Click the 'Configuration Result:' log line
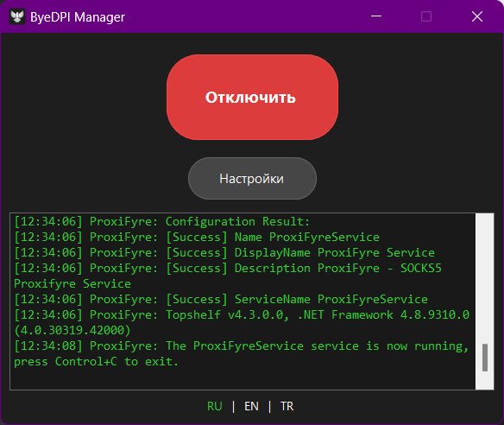This screenshot has width=504, height=425. [161, 221]
